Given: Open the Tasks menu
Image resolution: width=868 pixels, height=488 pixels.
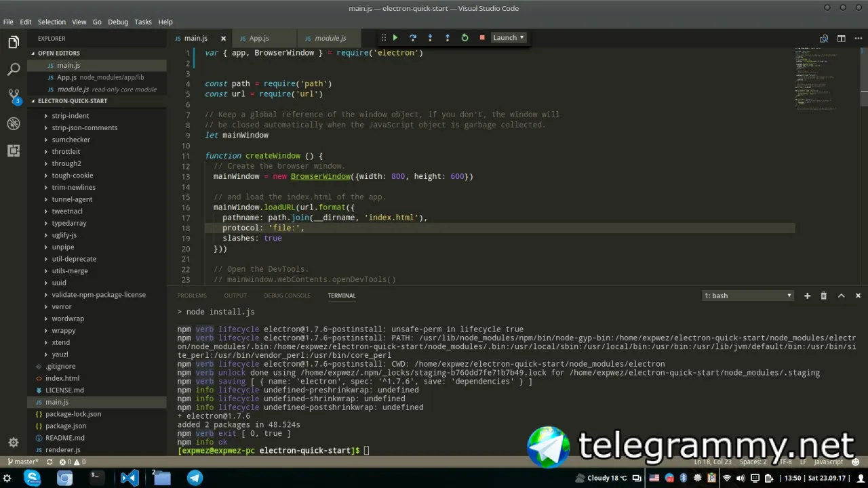Looking at the screenshot, I should tap(143, 22).
